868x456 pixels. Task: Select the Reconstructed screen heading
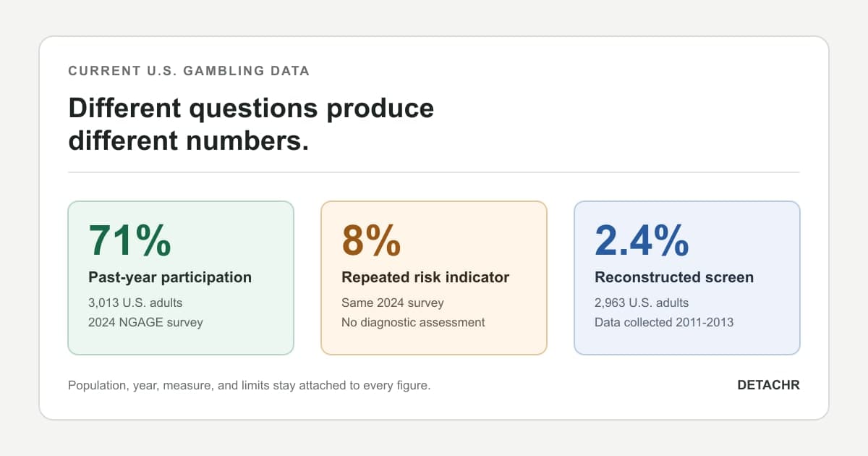pyautogui.click(x=674, y=277)
